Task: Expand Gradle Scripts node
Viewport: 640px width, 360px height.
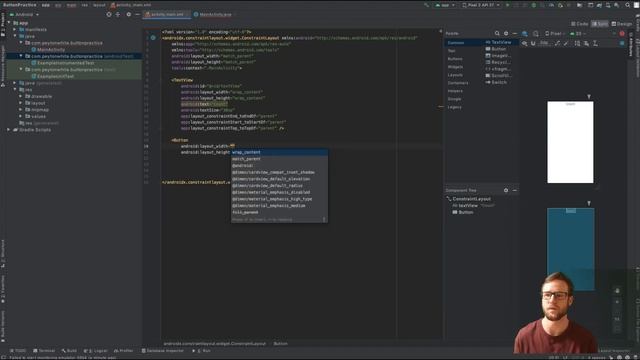Action: point(9,130)
